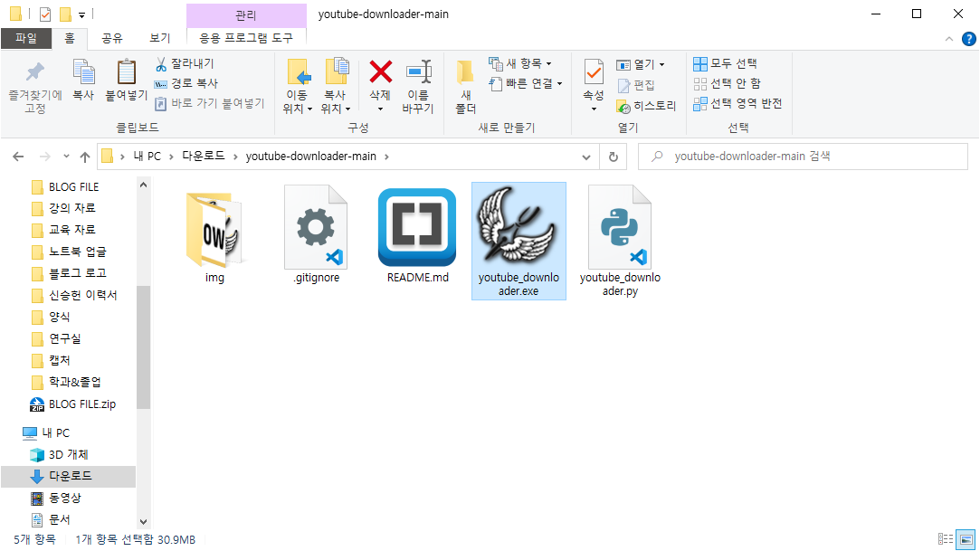Expand 속성 properties dropdown arrow
The width and height of the screenshot is (980, 551).
pos(594,109)
